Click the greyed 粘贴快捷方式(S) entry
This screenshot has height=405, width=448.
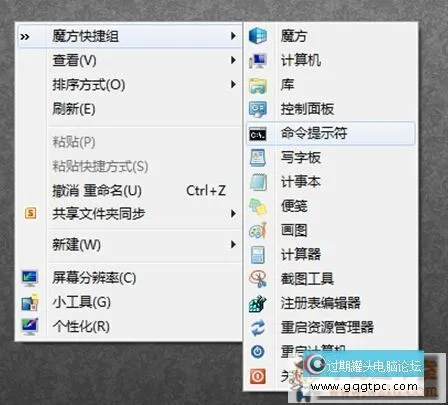coord(100,166)
